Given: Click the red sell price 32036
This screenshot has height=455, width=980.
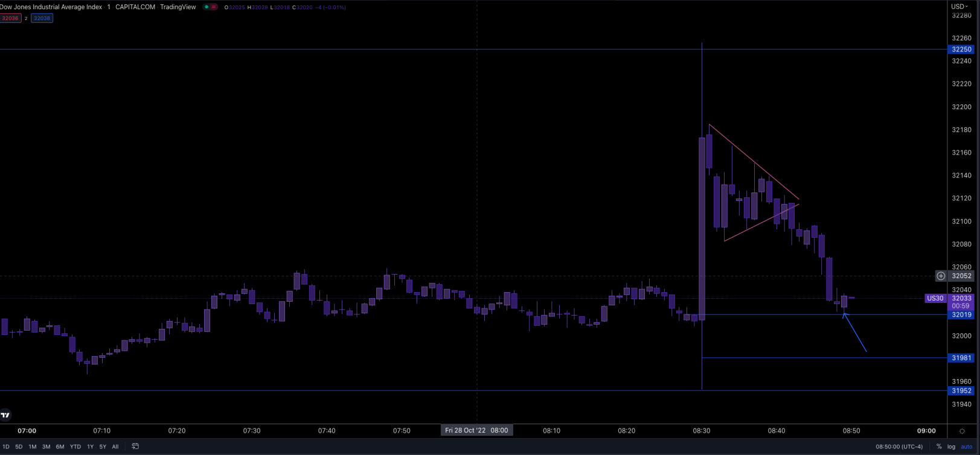Looking at the screenshot, I should 10,18.
